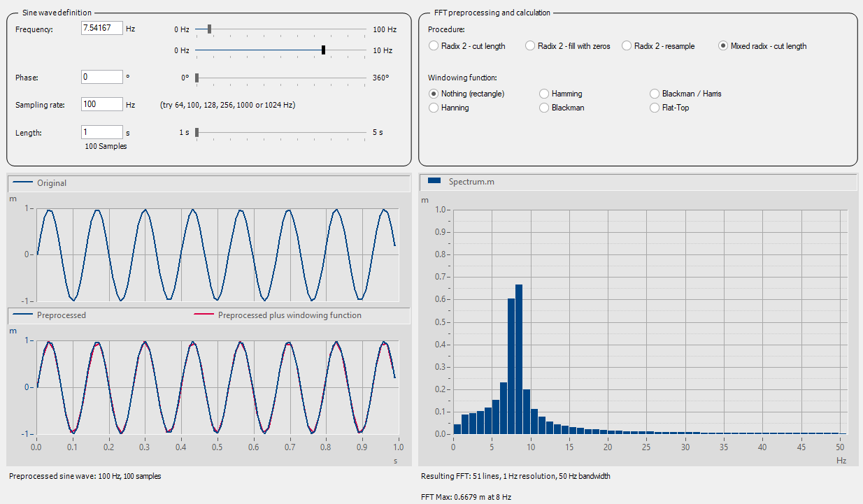
Task: Click the Length input field
Action: pyautogui.click(x=102, y=132)
